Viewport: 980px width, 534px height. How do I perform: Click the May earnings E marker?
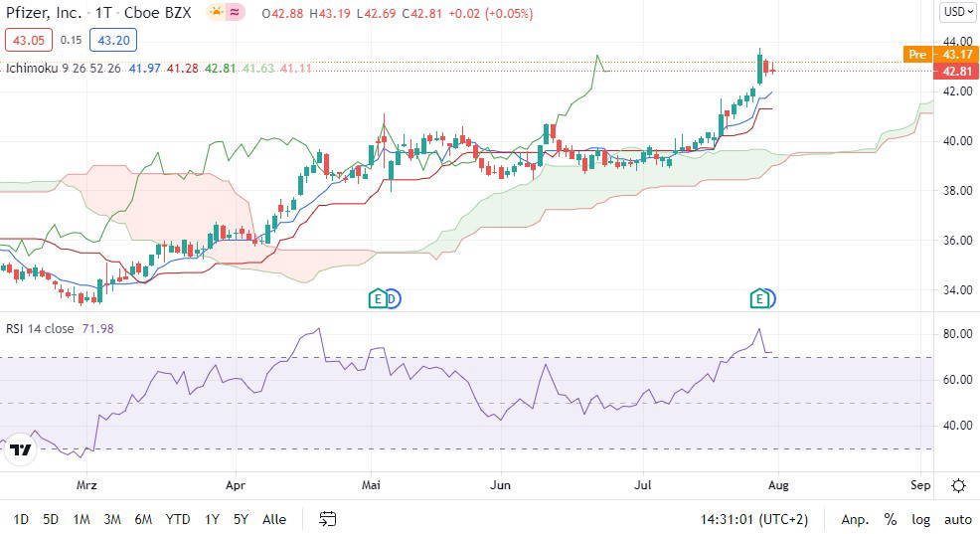click(377, 299)
